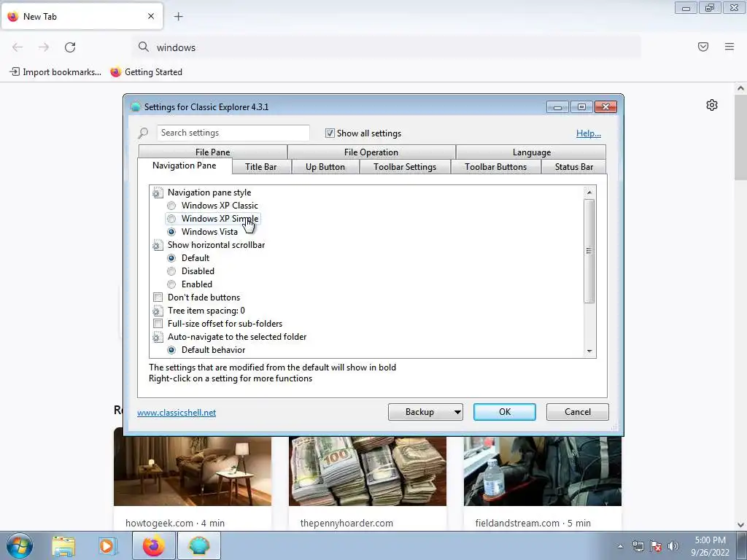747x560 pixels.
Task: Enable Don't fade buttons checkbox
Action: point(158,297)
